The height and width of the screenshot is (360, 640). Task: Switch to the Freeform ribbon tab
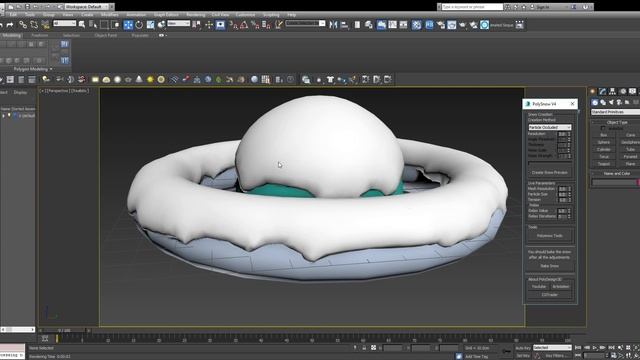tap(40, 36)
